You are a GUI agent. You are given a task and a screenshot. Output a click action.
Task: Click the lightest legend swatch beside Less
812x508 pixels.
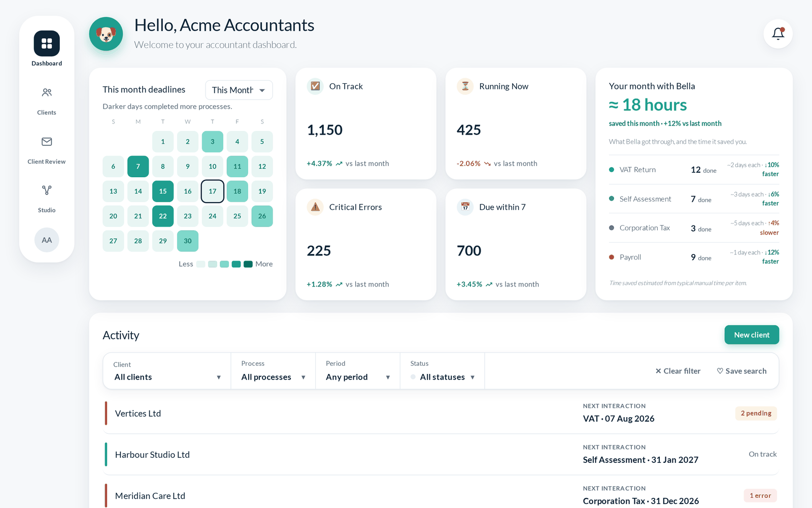[200, 264]
